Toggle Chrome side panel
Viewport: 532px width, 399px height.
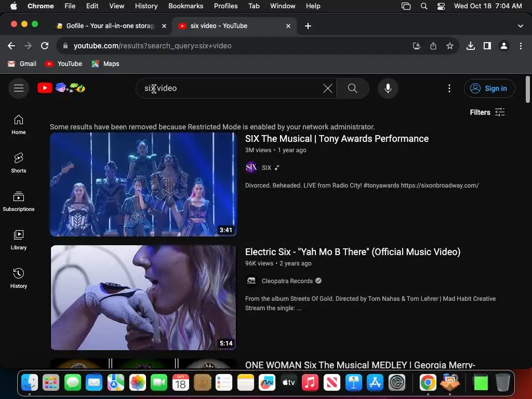pyautogui.click(x=487, y=46)
